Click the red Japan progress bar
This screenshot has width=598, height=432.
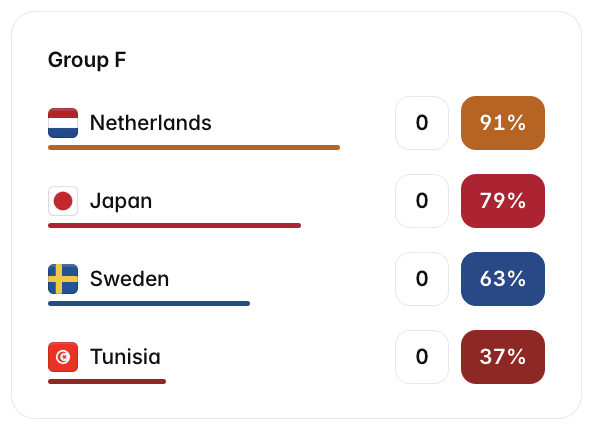[174, 226]
